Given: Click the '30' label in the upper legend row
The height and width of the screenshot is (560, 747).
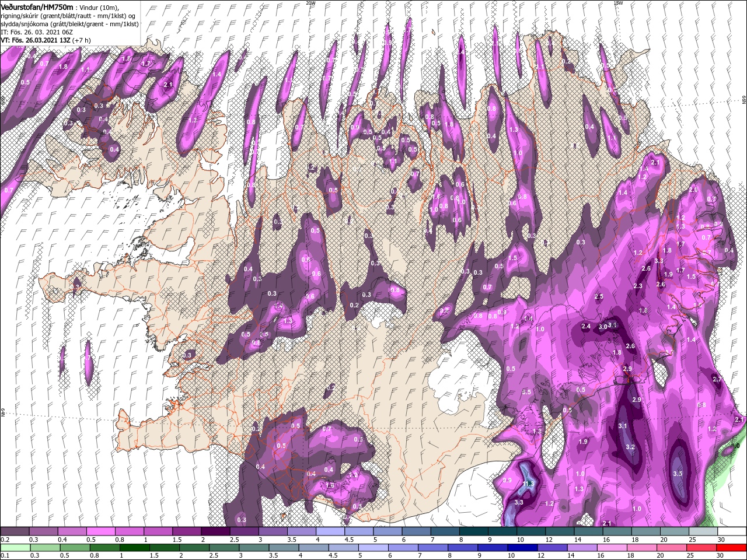Looking at the screenshot, I should [x=722, y=540].
